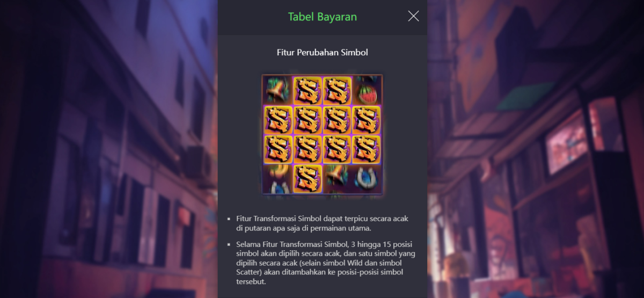Image resolution: width=644 pixels, height=298 pixels.
Task: Close the Tabel Bayaran panel
Action: 413,16
